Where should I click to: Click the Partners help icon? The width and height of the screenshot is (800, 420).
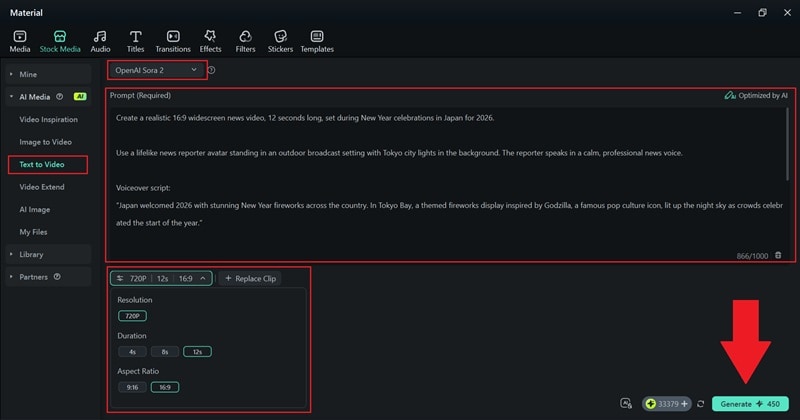(x=57, y=277)
